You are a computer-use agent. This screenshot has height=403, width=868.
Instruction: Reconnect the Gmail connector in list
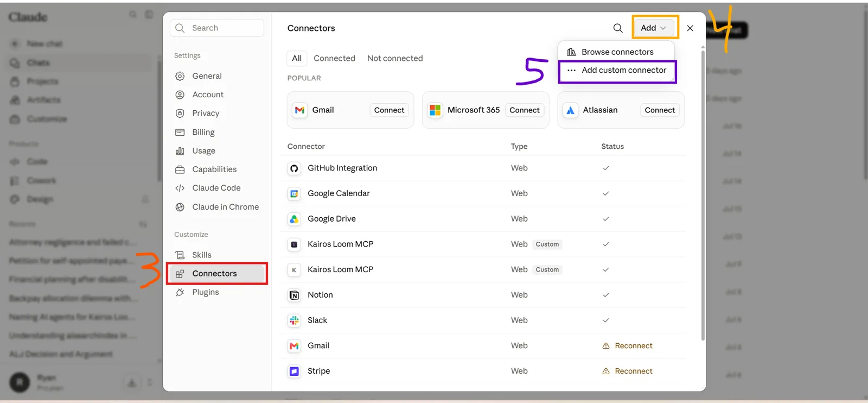(x=628, y=346)
